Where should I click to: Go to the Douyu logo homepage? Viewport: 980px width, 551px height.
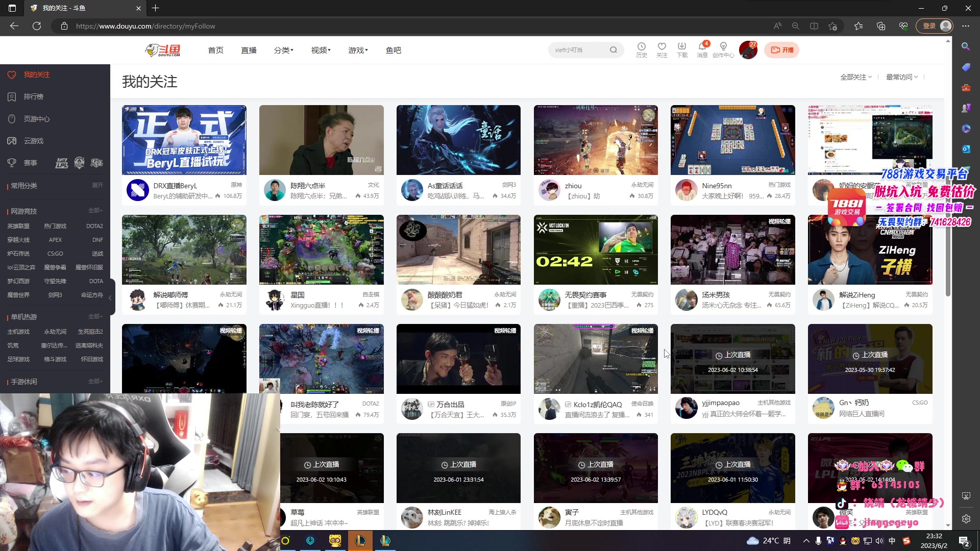coord(163,50)
